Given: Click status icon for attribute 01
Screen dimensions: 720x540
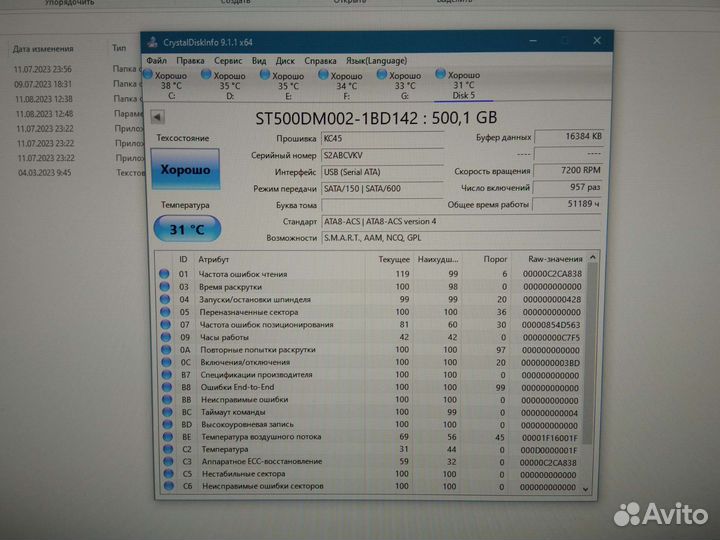Looking at the screenshot, I should click(164, 274).
